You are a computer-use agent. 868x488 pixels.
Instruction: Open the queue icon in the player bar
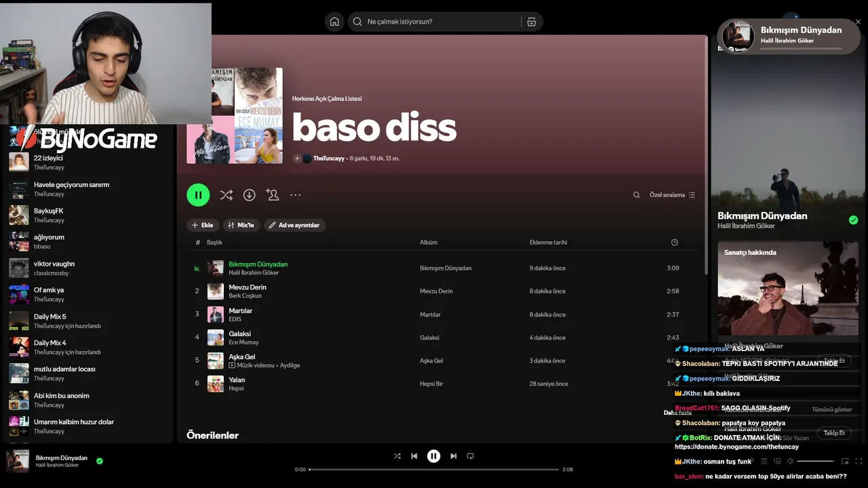[x=764, y=462]
